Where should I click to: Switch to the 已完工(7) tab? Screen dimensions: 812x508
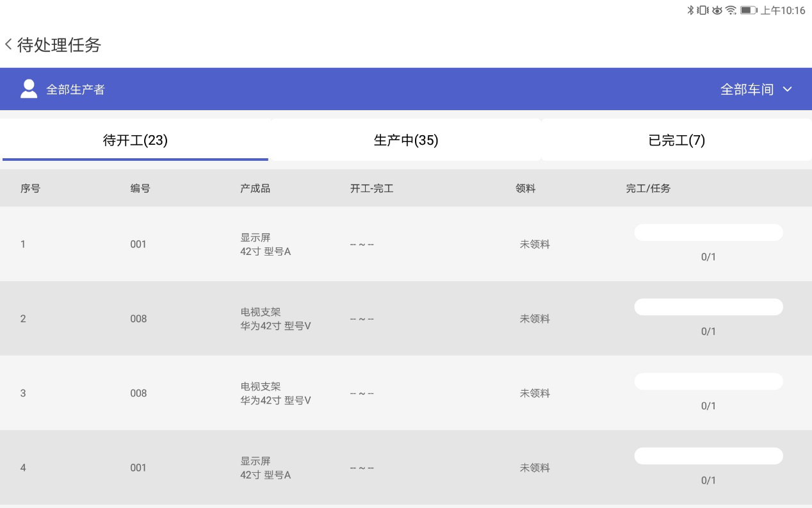tap(677, 140)
